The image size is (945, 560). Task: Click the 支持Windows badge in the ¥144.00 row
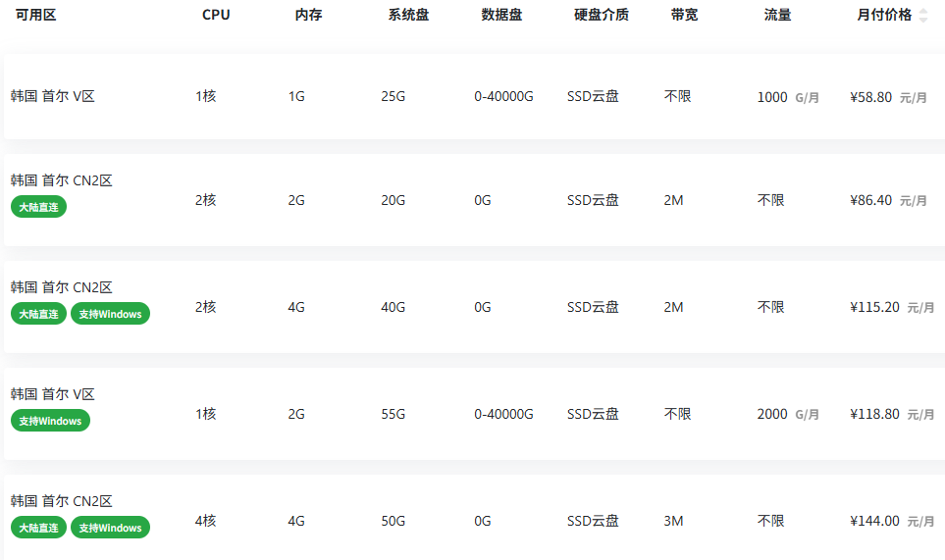(110, 528)
